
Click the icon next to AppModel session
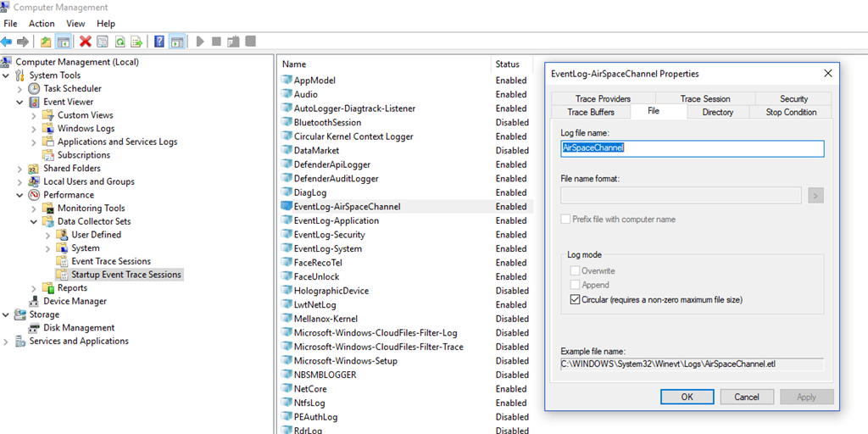coord(287,81)
